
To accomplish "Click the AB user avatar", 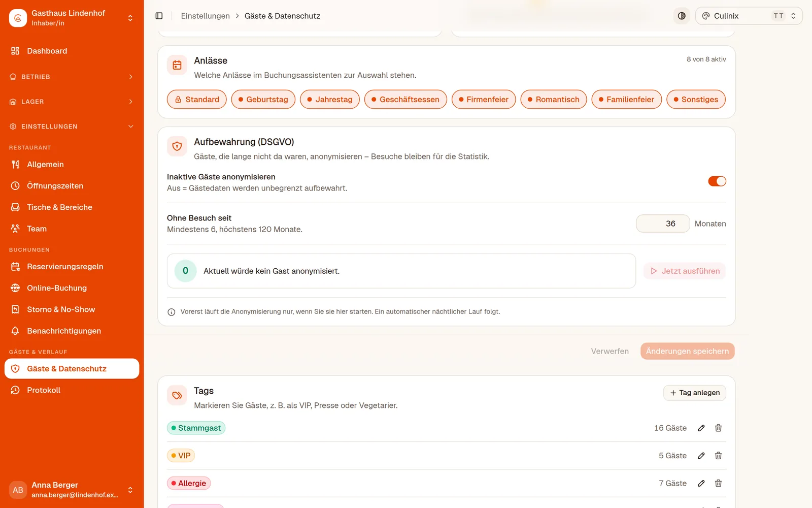I will (x=18, y=490).
